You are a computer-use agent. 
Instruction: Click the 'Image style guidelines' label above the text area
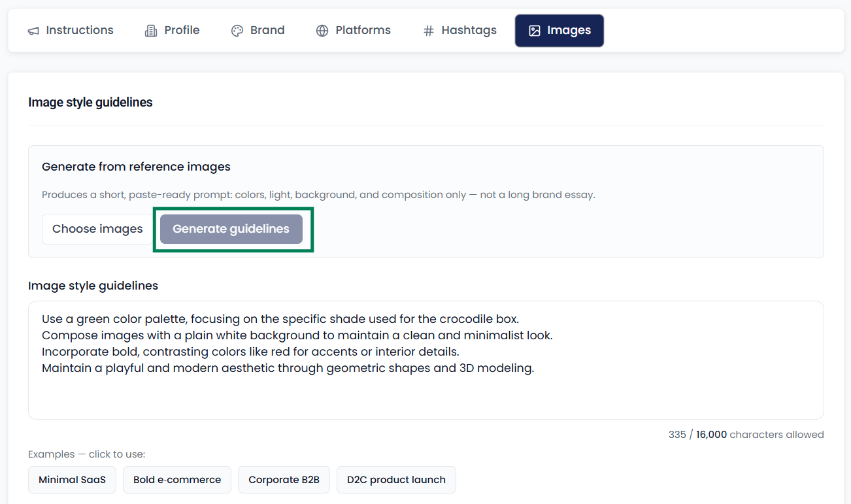tap(93, 286)
